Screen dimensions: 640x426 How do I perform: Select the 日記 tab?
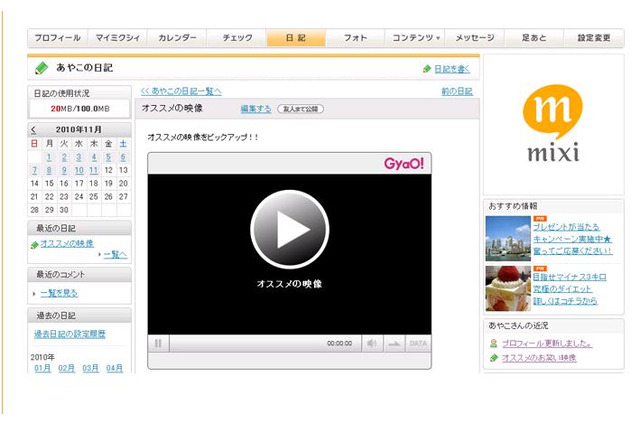coord(296,38)
